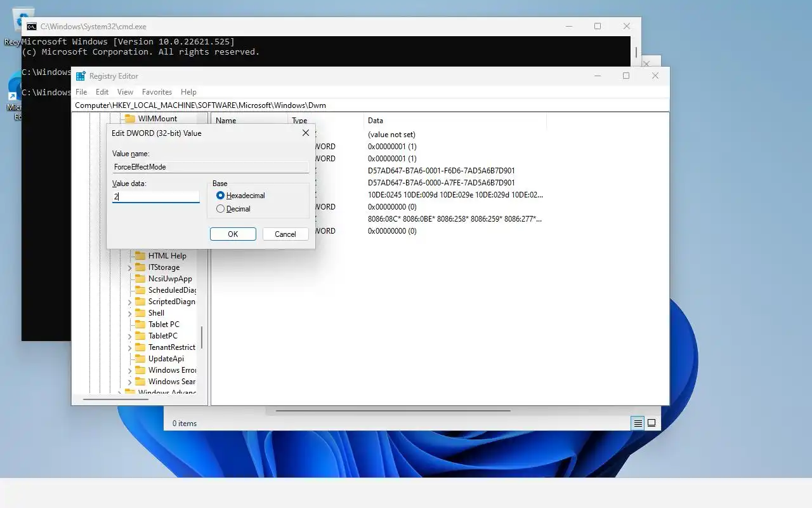The height and width of the screenshot is (508, 812).
Task: Click the registry path address bar
Action: click(371, 105)
